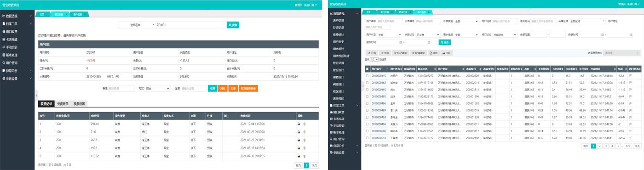644x170 pixels.
Task: Expand the 数据透视 sidebar group in left window
Action: [17, 16]
